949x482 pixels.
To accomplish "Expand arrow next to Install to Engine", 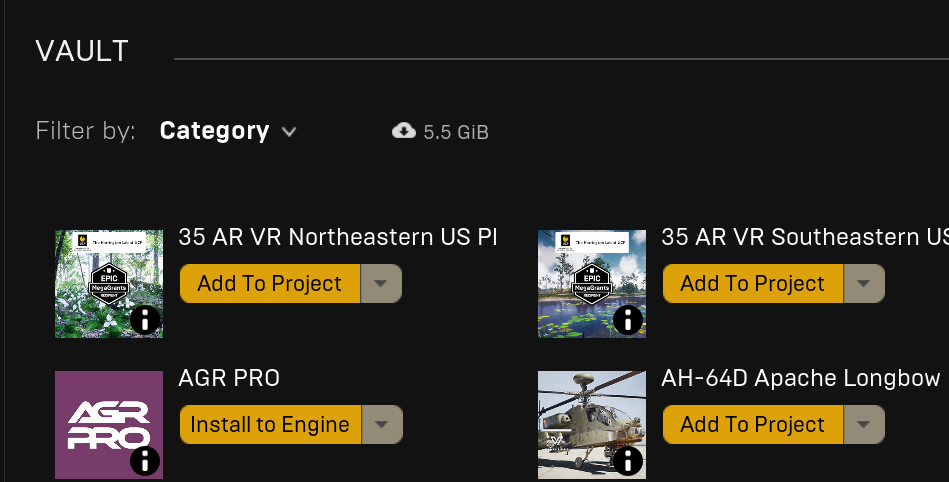I will click(381, 424).
